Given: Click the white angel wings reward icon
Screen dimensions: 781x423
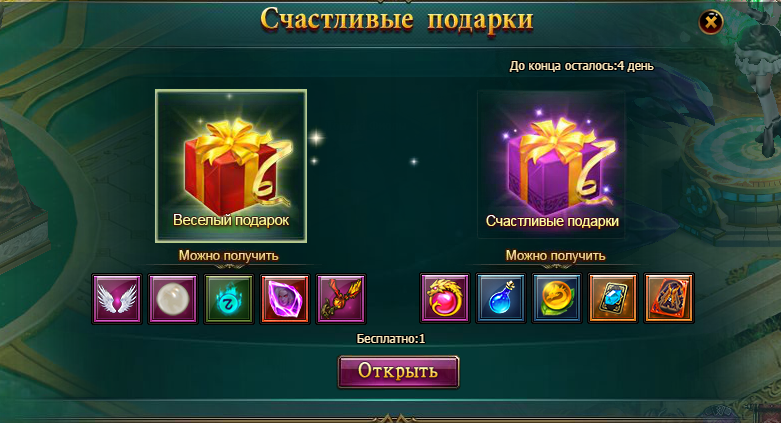Looking at the screenshot, I should [x=117, y=299].
